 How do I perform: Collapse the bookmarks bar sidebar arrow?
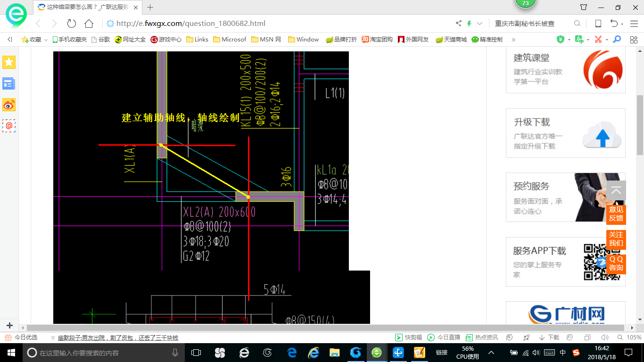coord(10,40)
